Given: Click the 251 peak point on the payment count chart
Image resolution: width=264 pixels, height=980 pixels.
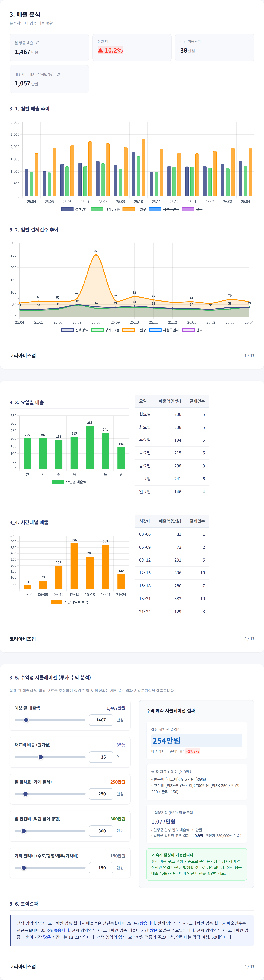Looking at the screenshot, I should click(96, 255).
